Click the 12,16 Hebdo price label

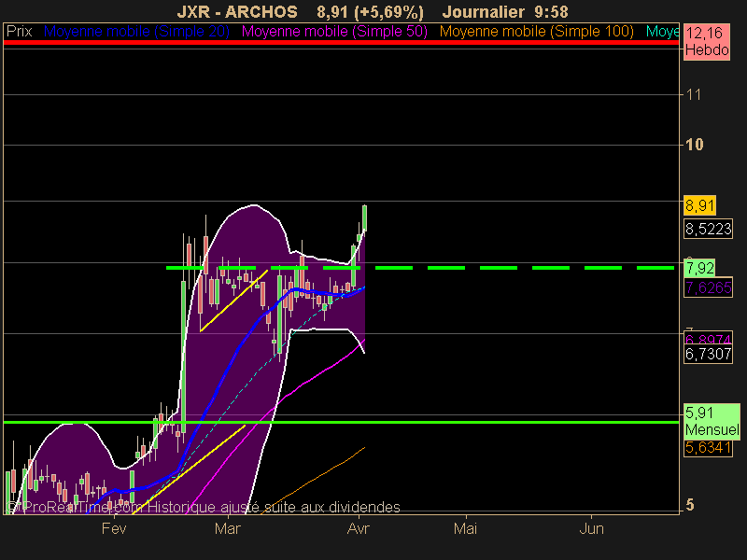(707, 41)
